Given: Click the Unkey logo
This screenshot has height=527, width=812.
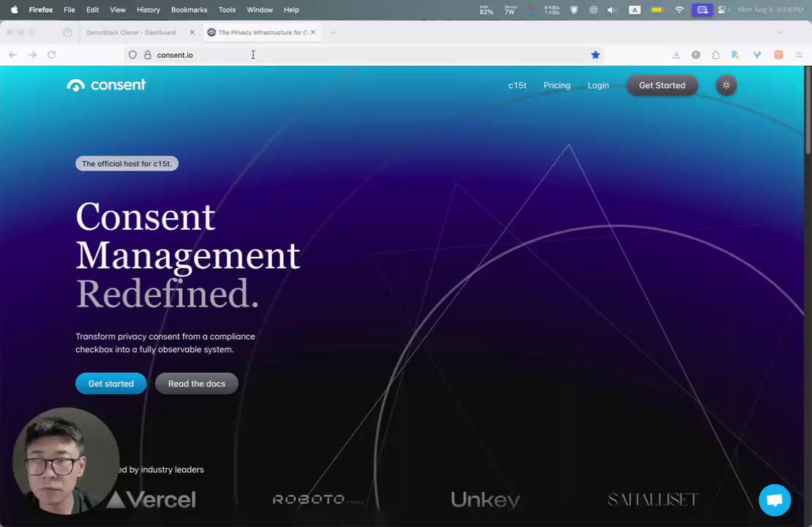Looking at the screenshot, I should coord(485,499).
